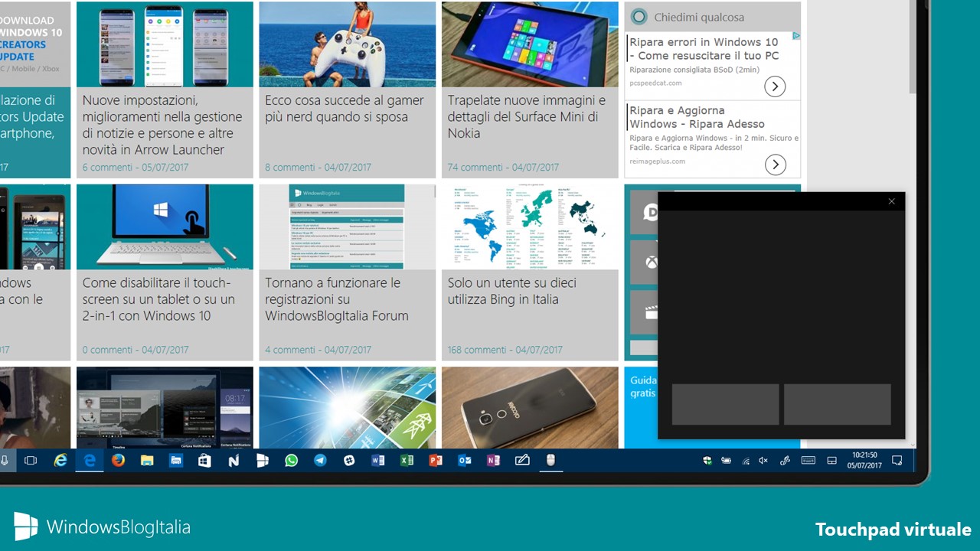Launch Internet Explorer from the taskbar
The width and height of the screenshot is (980, 551).
coord(60,461)
